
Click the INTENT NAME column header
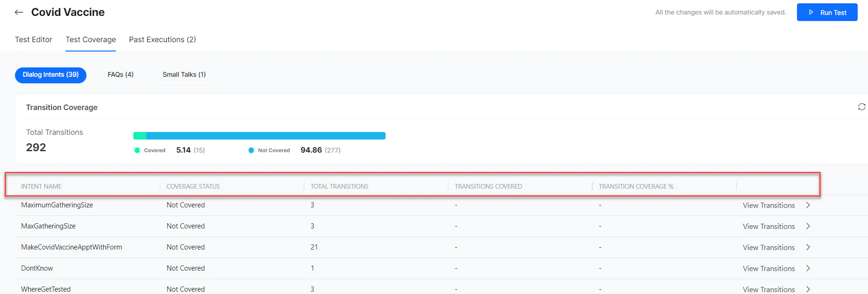41,186
